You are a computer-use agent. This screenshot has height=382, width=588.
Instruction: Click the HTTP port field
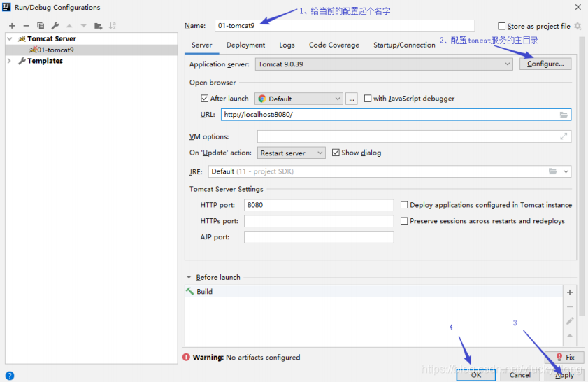(x=319, y=205)
